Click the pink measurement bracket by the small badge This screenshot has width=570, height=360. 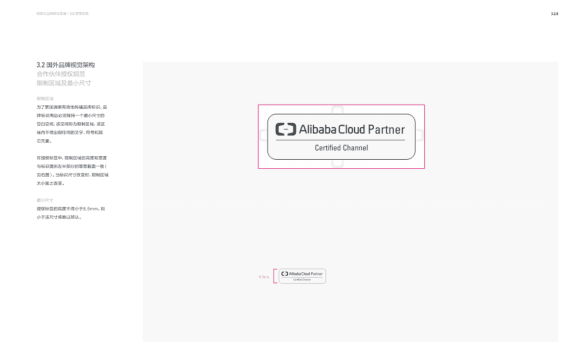275,276
